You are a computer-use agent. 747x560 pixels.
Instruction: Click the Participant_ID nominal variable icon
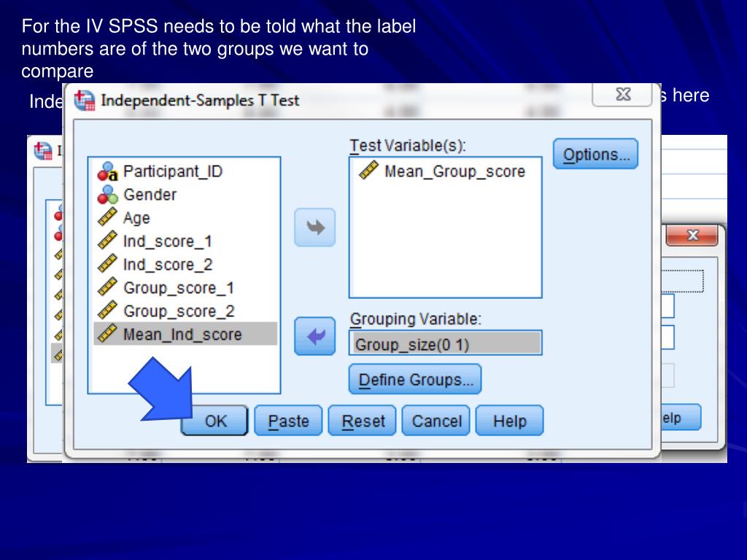(x=107, y=171)
